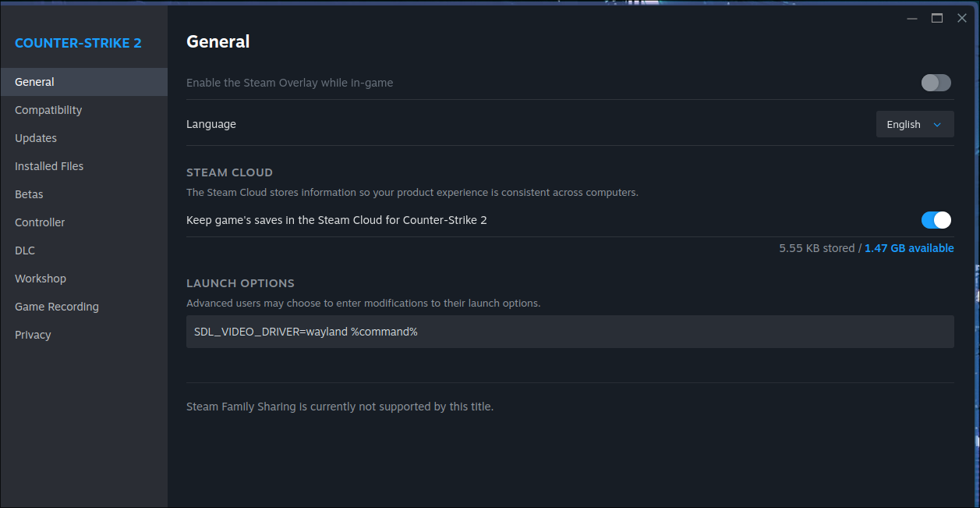This screenshot has height=508, width=980.
Task: Close the properties window
Action: click(x=962, y=18)
